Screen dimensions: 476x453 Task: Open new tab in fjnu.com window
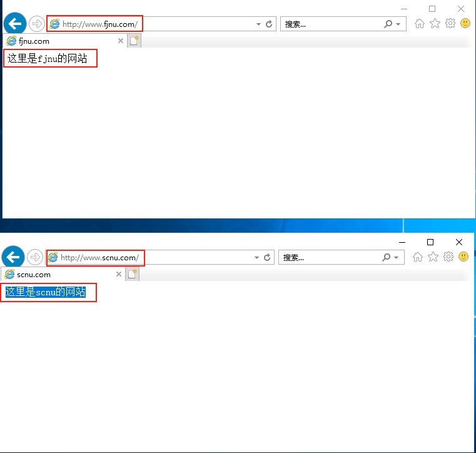pyautogui.click(x=134, y=41)
